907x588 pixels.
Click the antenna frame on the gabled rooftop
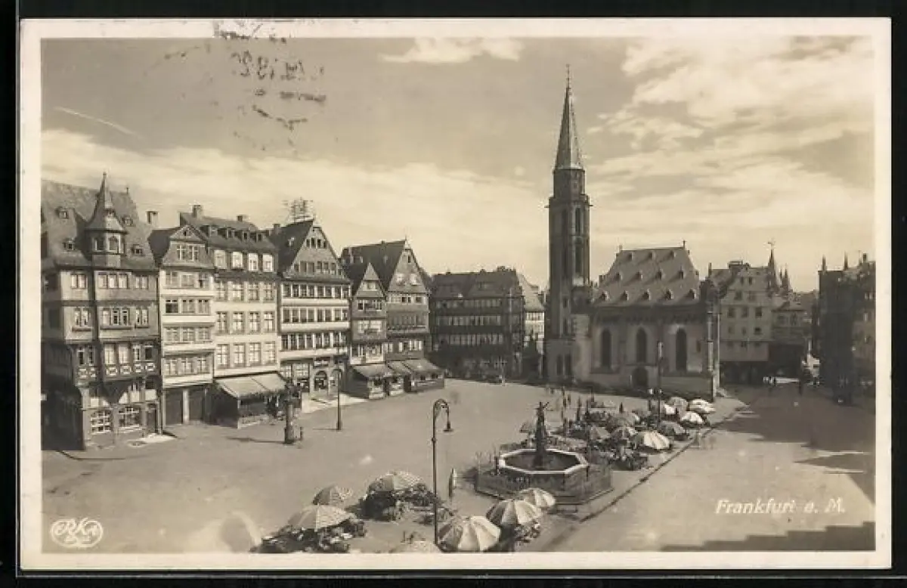(x=299, y=209)
